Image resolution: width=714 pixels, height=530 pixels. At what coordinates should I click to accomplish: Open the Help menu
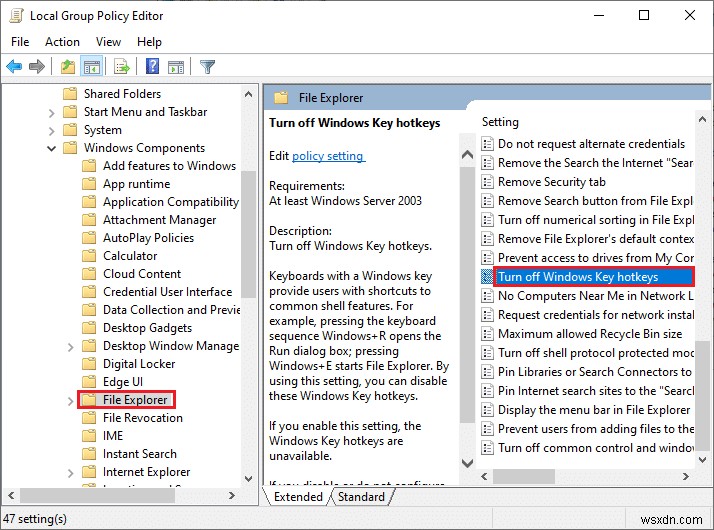point(149,42)
